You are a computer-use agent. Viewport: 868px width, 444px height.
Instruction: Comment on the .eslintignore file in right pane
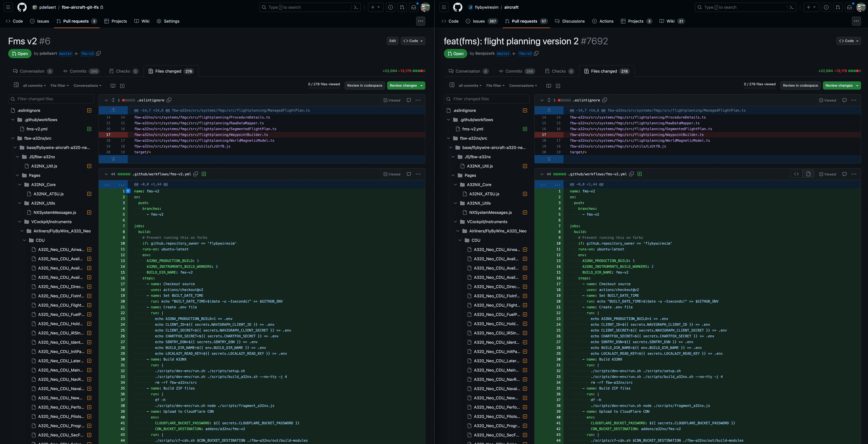coord(844,100)
